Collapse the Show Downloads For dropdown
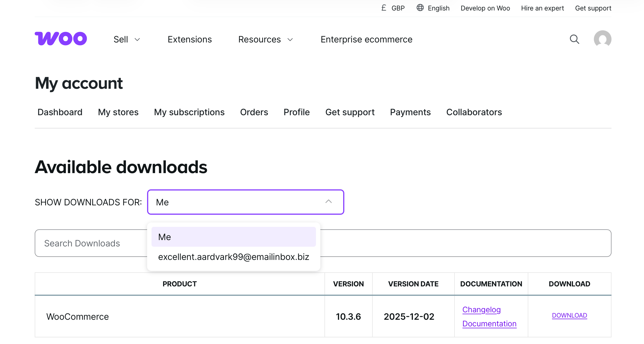The height and width of the screenshot is (344, 644). coord(328,202)
